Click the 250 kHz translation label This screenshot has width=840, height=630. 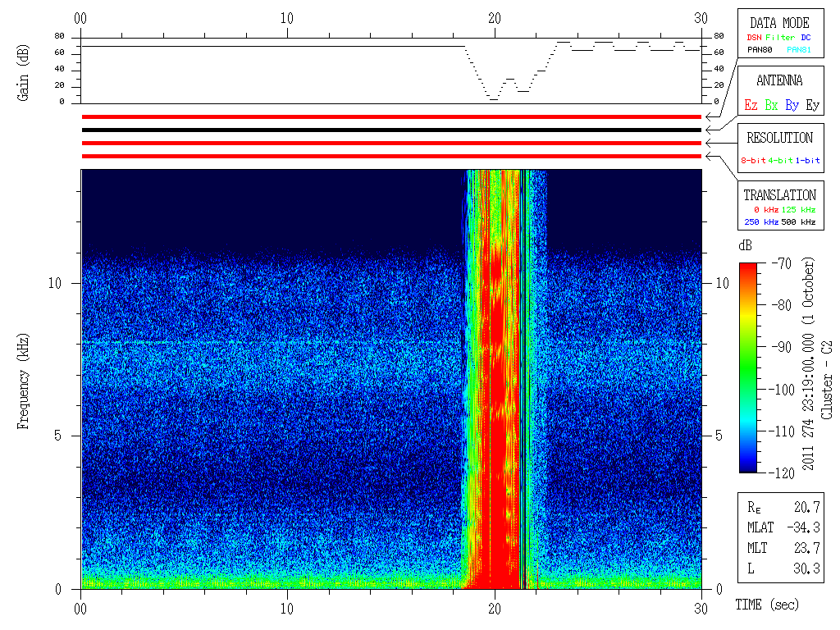tap(761, 222)
